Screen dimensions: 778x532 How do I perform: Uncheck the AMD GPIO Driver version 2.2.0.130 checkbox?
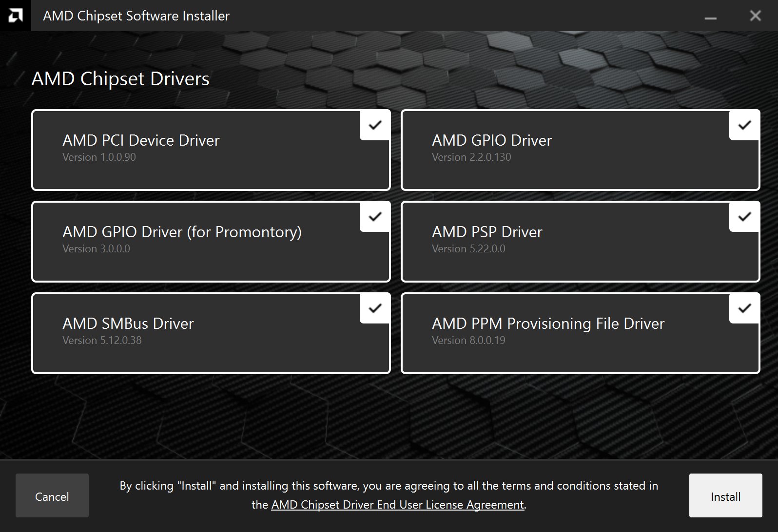744,126
